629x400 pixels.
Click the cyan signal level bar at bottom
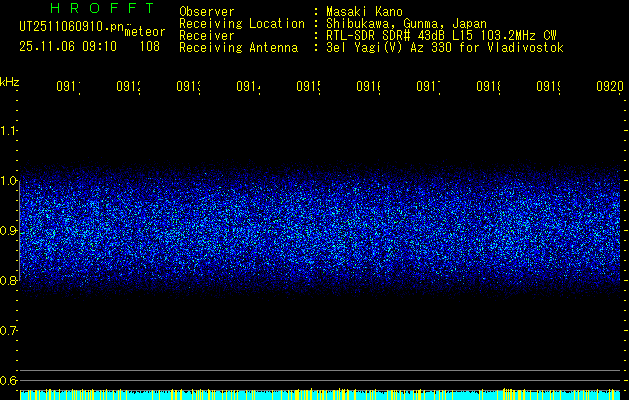pos(322,394)
